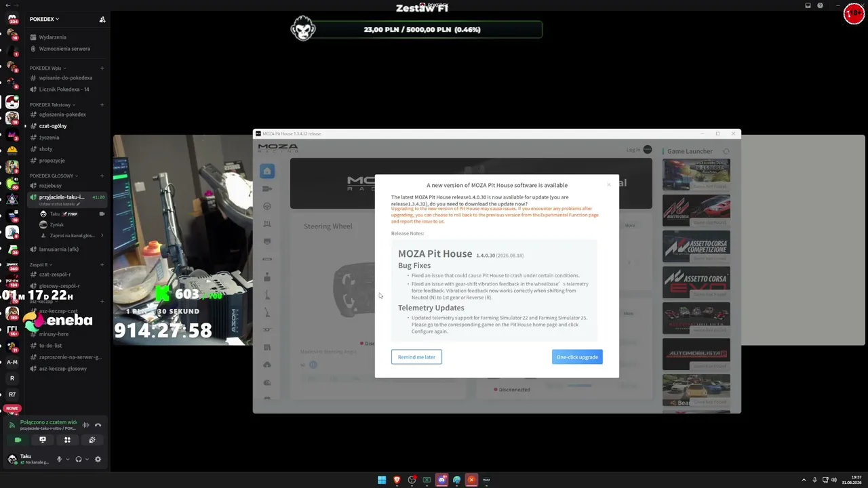Open the shoty channel
Image resolution: width=868 pixels, height=488 pixels.
pos(45,149)
